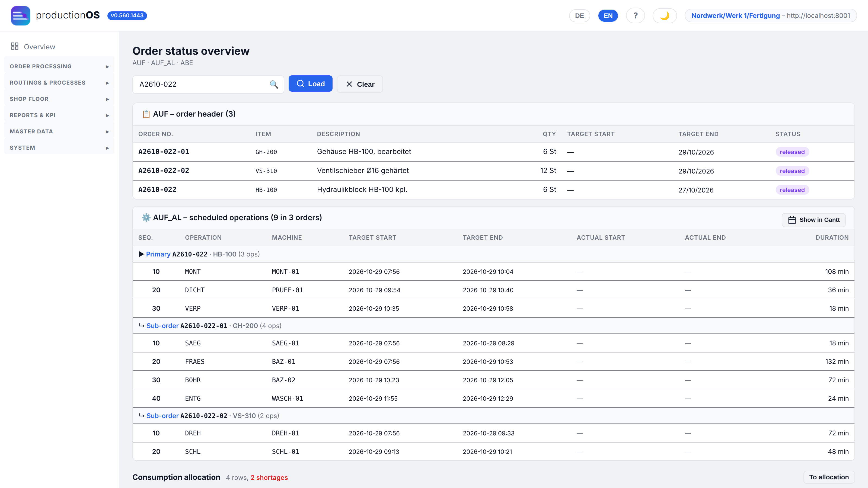868x488 pixels.
Task: Expand the SYSTEM section
Action: [59, 148]
